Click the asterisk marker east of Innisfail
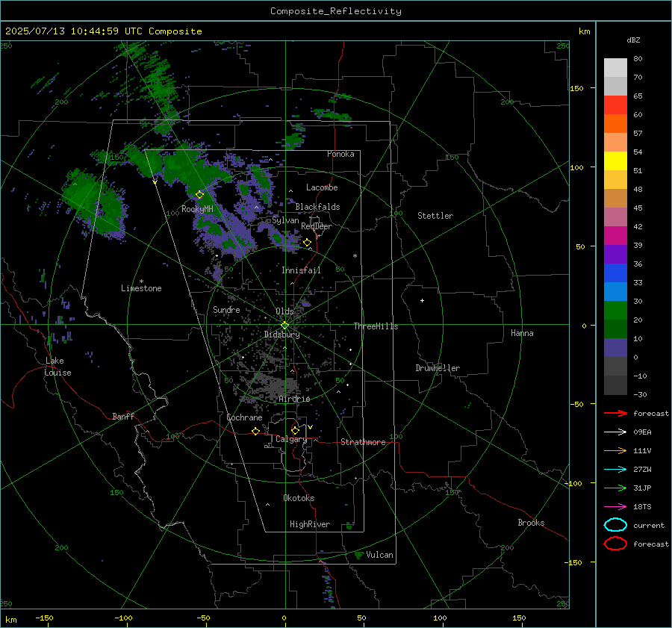The height and width of the screenshot is (628, 672). (355, 256)
